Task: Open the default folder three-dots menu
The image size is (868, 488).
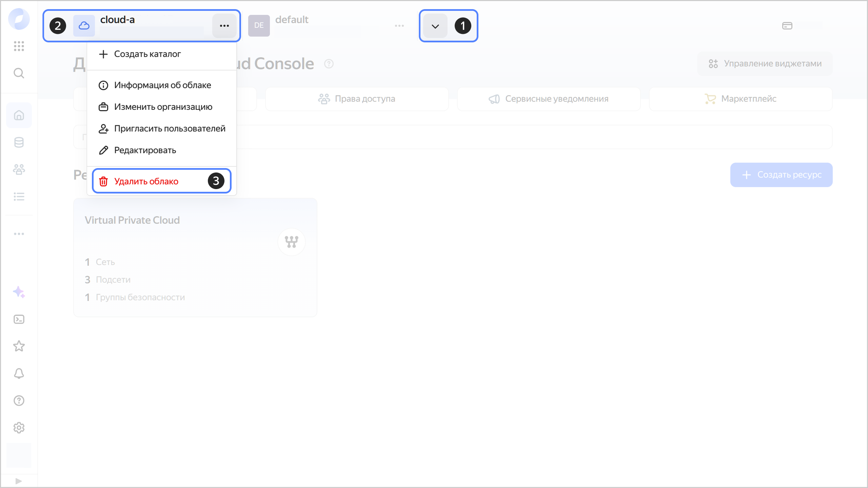Action: pos(399,26)
